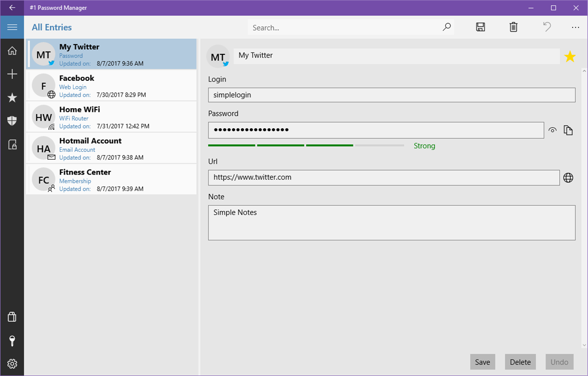This screenshot has height=376, width=588.
Task: Click the search magnifier icon
Action: [446, 27]
